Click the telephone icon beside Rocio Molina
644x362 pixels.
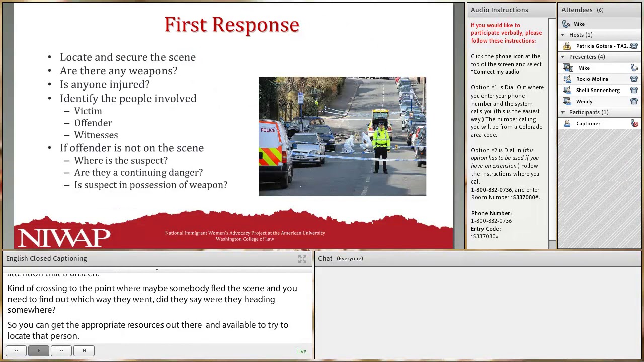[634, 79]
